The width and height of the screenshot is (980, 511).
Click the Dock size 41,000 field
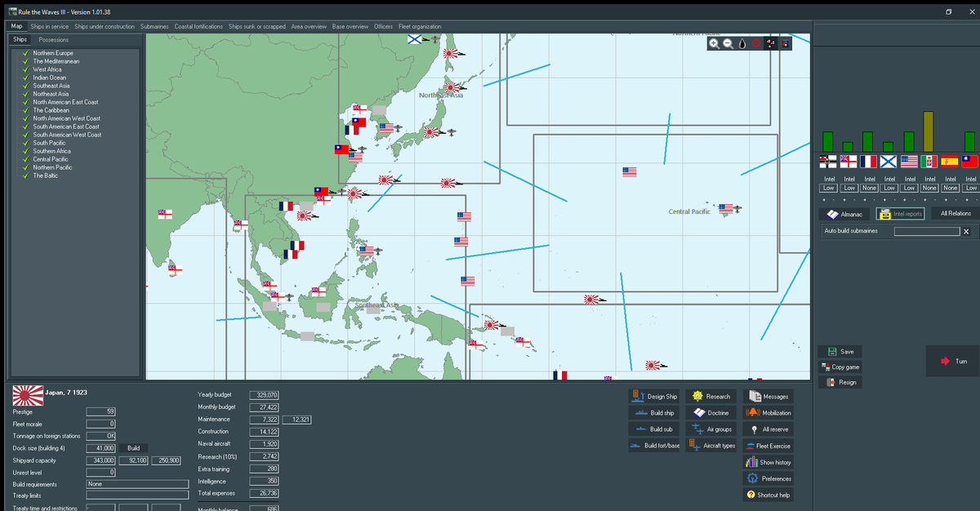click(101, 448)
